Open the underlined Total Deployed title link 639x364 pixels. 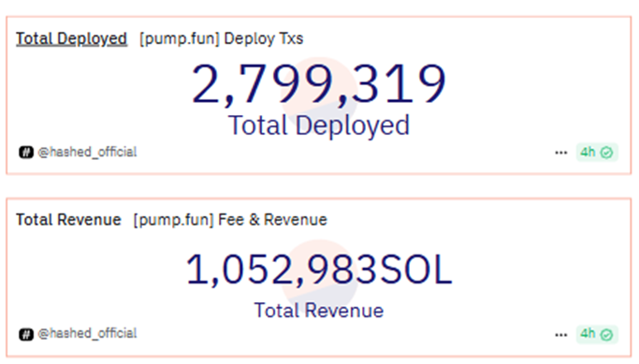pos(71,39)
